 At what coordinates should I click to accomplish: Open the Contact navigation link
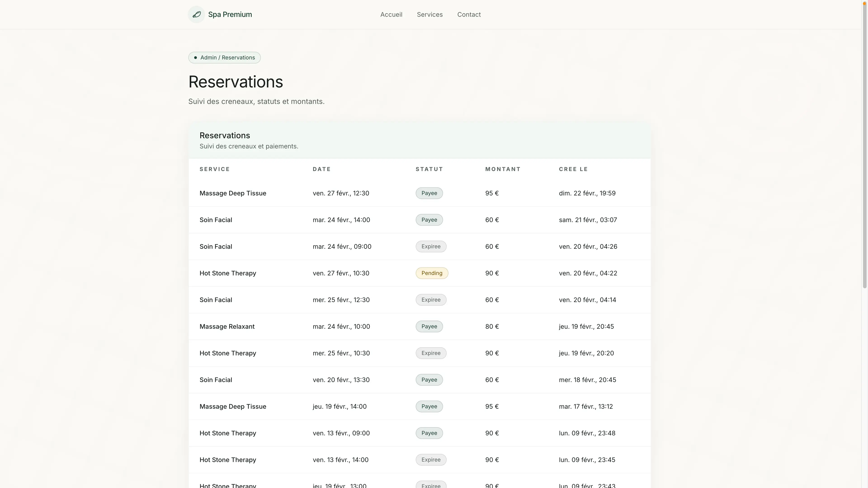[468, 14]
